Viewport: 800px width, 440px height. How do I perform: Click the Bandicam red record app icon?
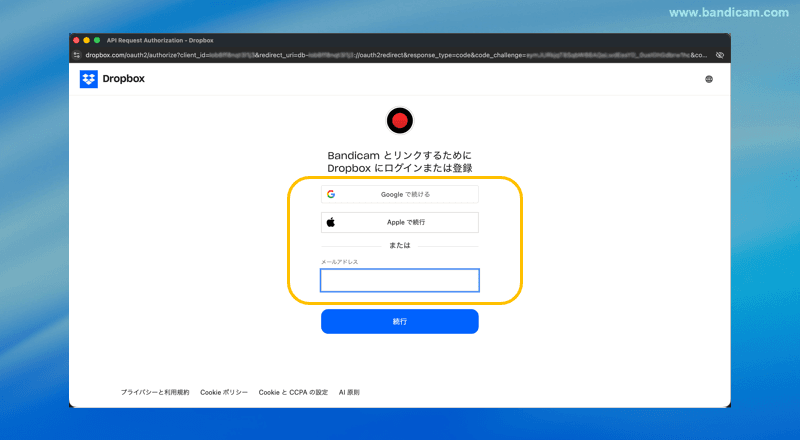click(x=399, y=120)
